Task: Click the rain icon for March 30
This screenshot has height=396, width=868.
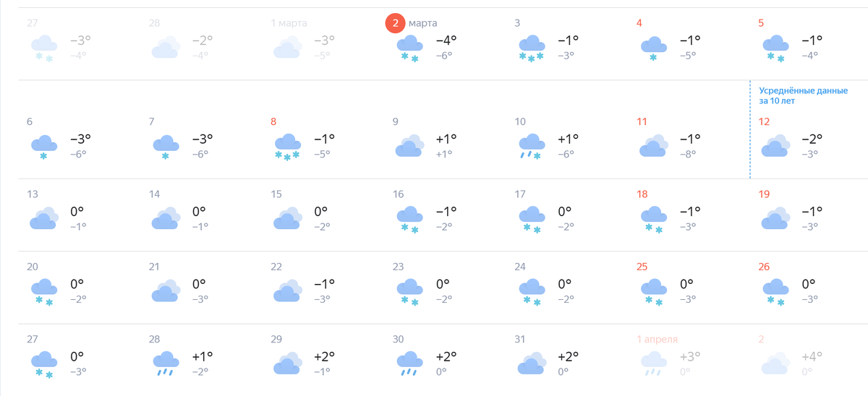Action: click(x=409, y=363)
